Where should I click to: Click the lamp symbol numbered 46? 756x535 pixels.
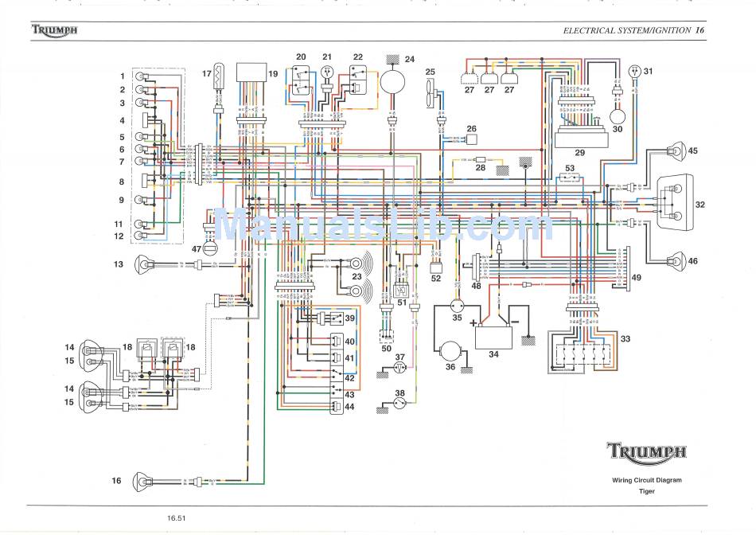pyautogui.click(x=676, y=260)
